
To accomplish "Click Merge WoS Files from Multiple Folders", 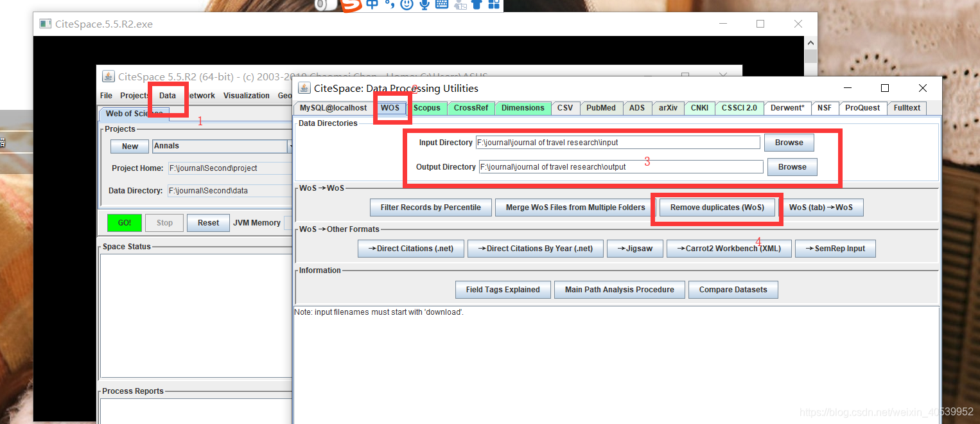I will 575,208.
